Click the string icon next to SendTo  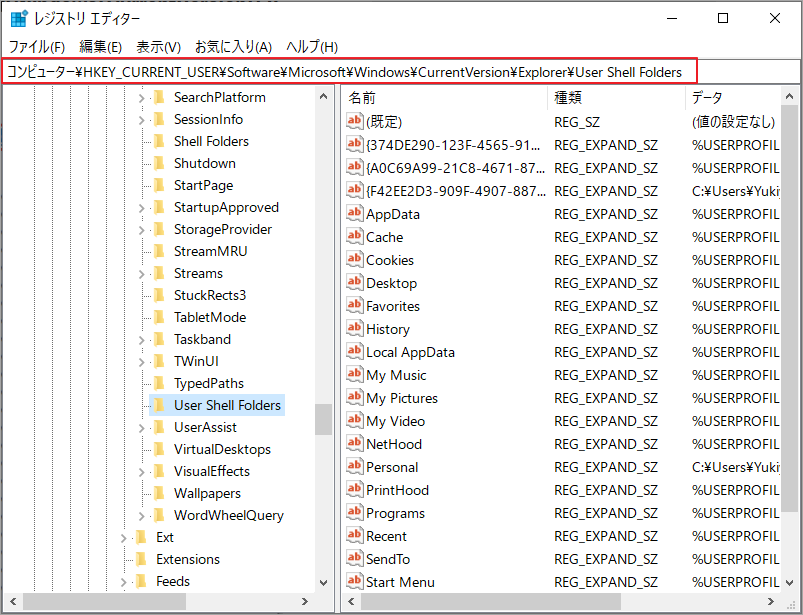click(354, 559)
